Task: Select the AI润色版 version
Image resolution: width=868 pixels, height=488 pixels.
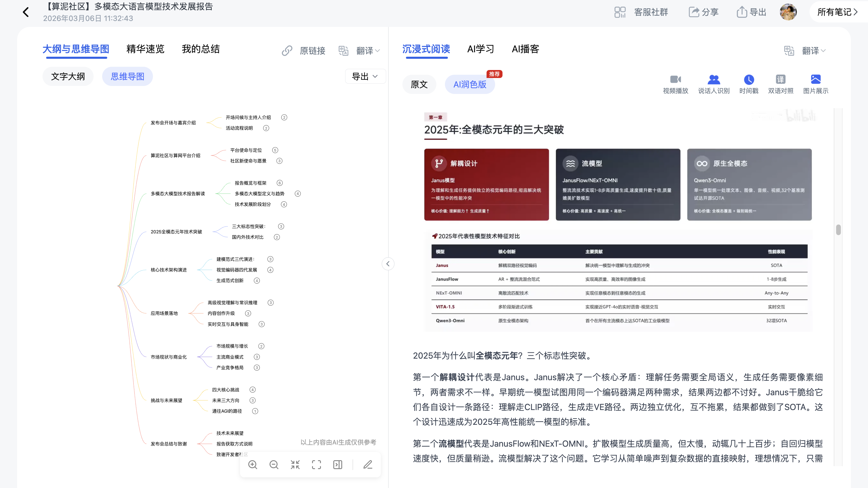Action: click(x=470, y=84)
